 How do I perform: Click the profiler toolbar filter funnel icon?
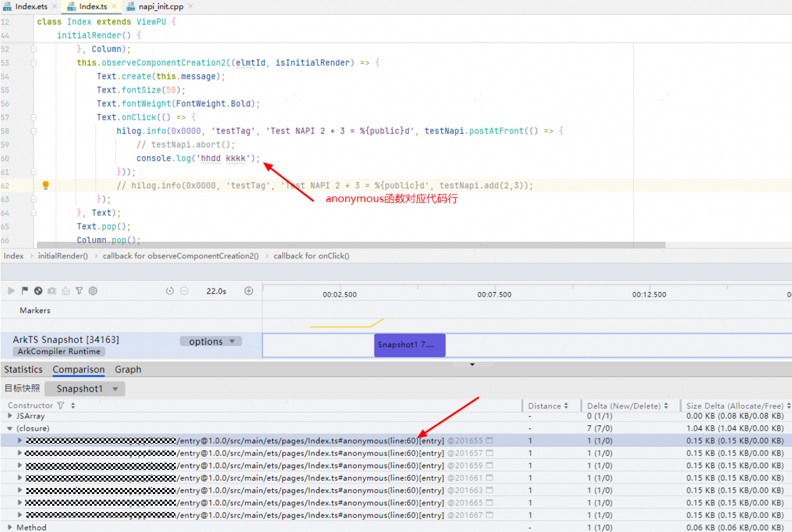click(x=79, y=291)
